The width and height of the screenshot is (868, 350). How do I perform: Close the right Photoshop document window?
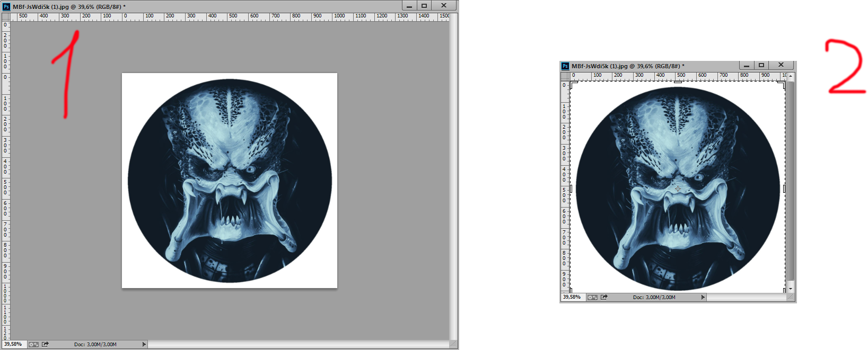781,65
